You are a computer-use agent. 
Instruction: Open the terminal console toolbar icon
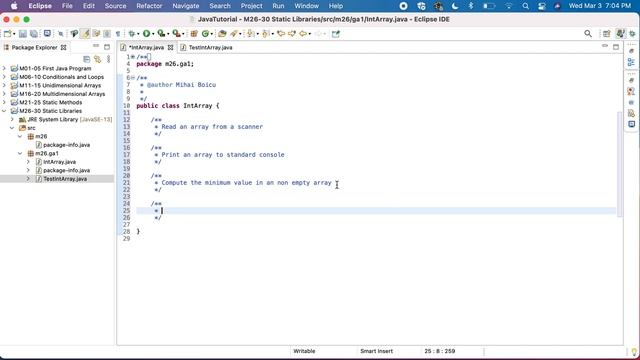[x=47, y=34]
